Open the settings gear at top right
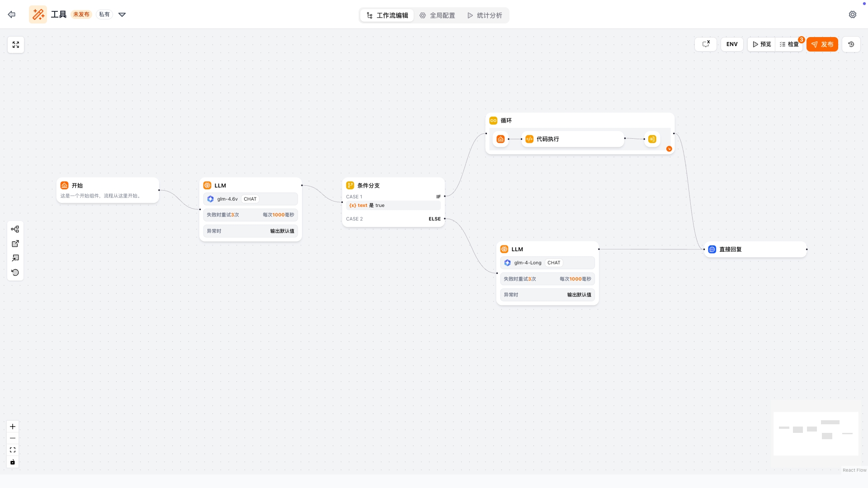Screen dimensions: 868x488 point(852,14)
